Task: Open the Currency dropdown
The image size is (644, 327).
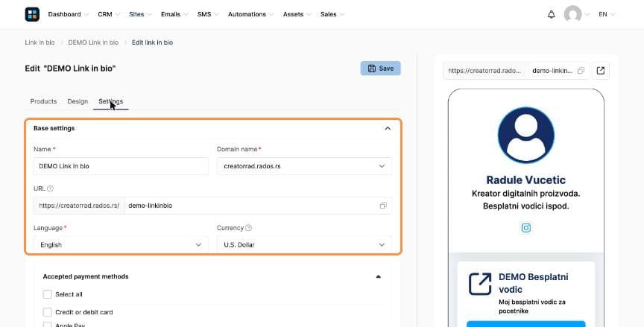Action: pyautogui.click(x=304, y=244)
